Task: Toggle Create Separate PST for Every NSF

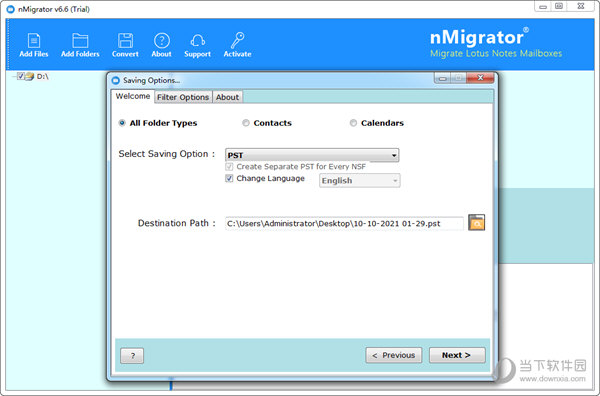Action: click(229, 166)
